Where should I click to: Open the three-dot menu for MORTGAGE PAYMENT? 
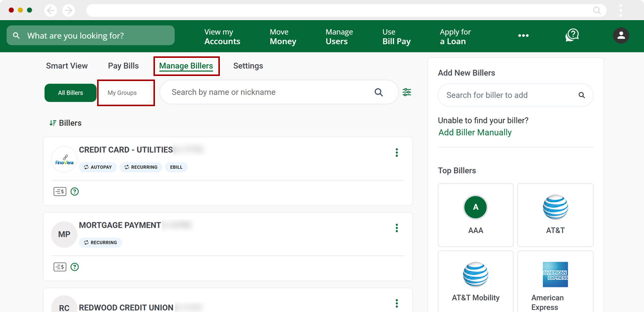click(396, 228)
